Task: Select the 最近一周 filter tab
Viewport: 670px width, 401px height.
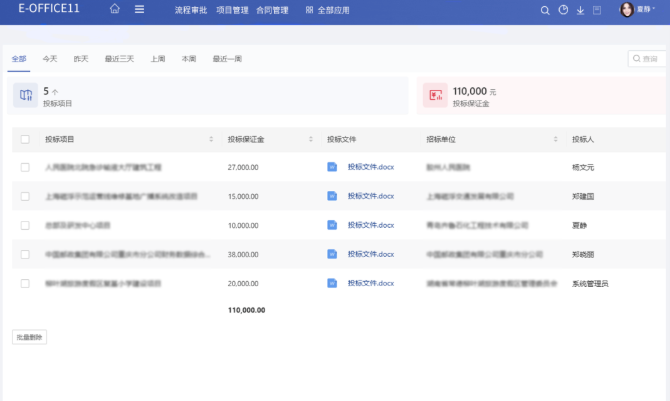Action: click(x=227, y=59)
